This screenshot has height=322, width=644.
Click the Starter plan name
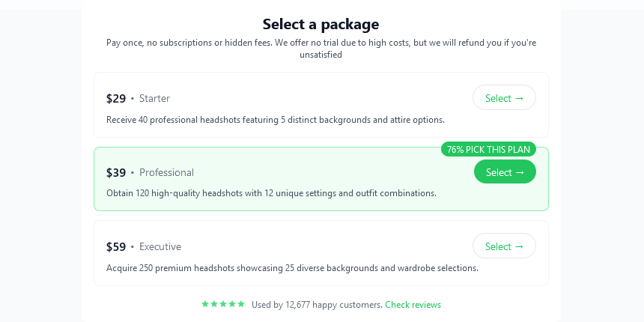(154, 98)
